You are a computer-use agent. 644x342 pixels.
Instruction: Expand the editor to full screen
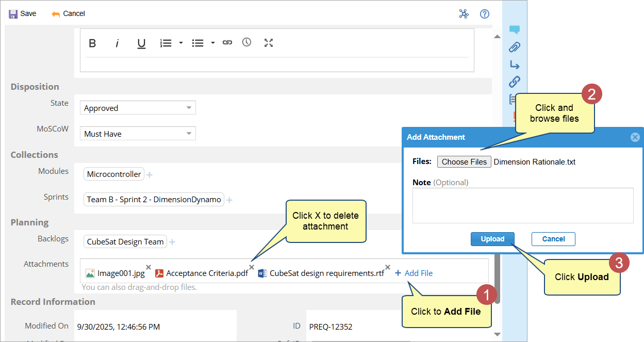[268, 43]
